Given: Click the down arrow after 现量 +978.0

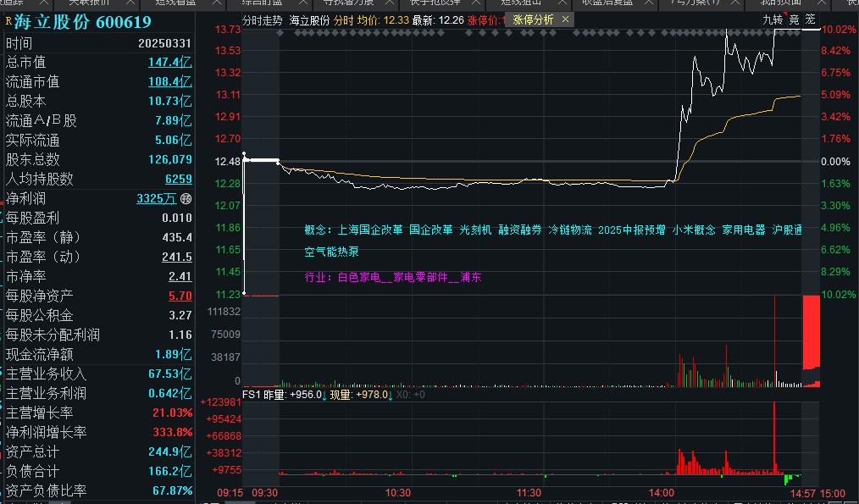Looking at the screenshot, I should (391, 395).
